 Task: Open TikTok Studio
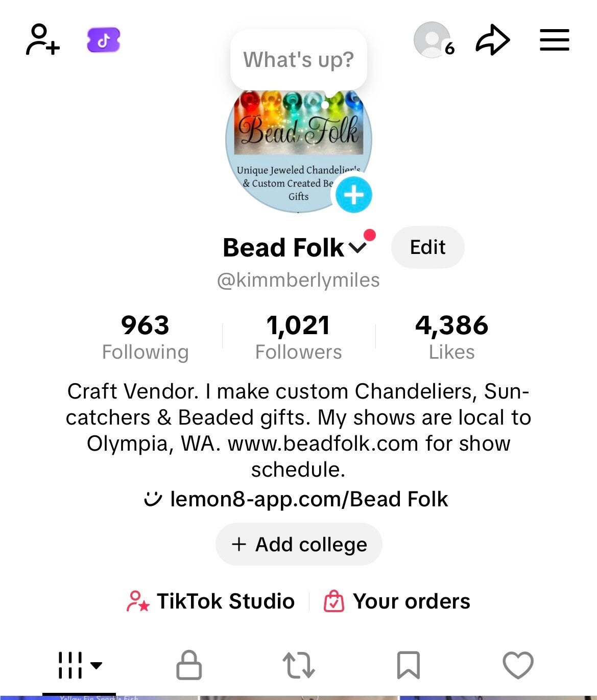point(210,601)
